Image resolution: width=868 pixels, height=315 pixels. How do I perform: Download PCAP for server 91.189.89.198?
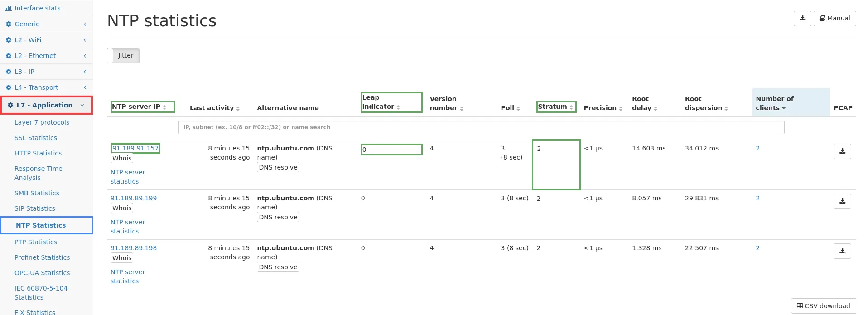click(x=842, y=251)
